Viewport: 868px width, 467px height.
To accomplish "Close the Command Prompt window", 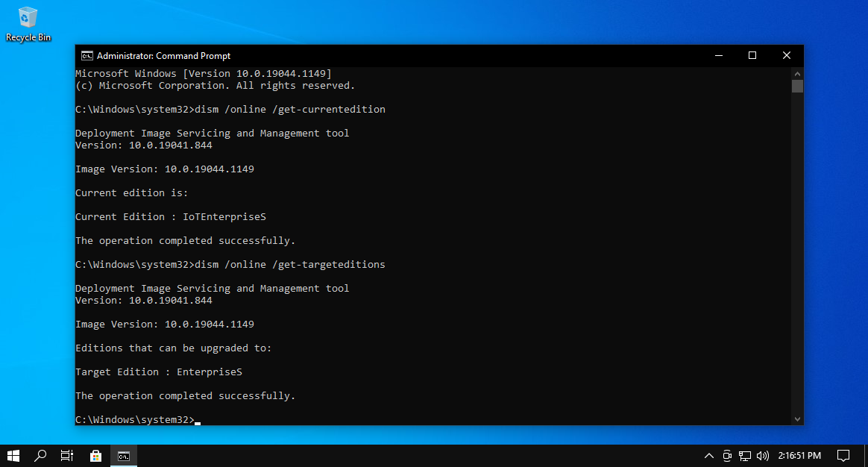I will coord(787,55).
